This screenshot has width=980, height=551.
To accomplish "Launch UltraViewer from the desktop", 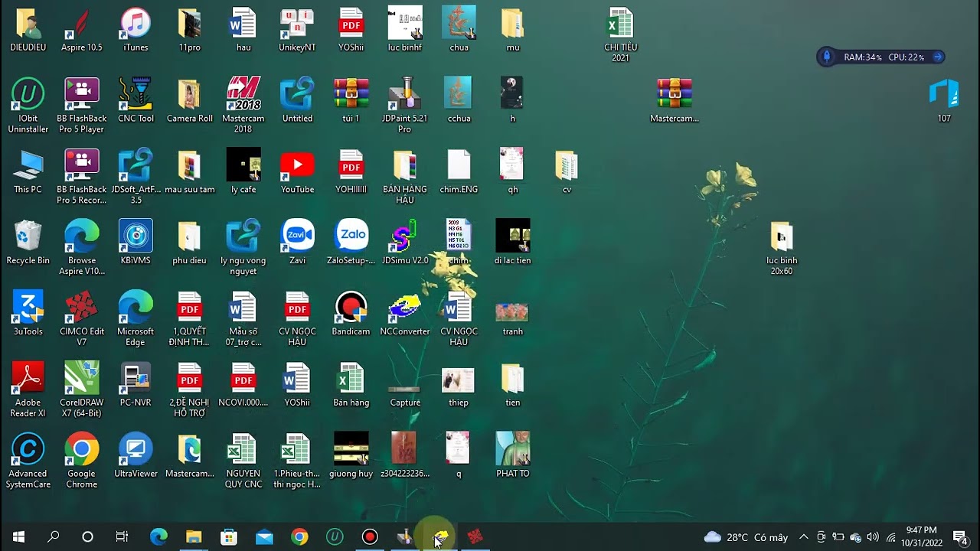I will pos(136,456).
